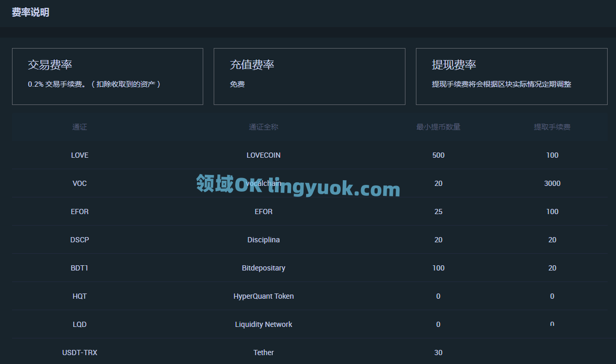
Task: Select the DSCP token symbol
Action: (79, 240)
